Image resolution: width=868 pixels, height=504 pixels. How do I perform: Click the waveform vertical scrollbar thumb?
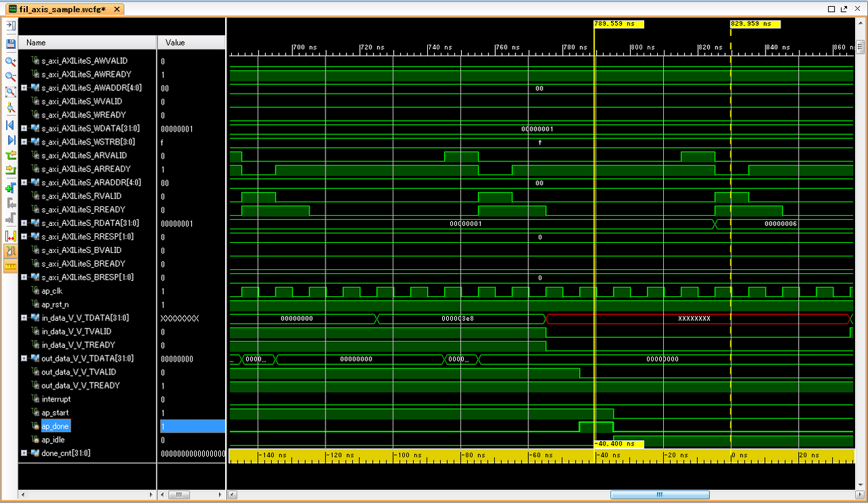[x=860, y=47]
